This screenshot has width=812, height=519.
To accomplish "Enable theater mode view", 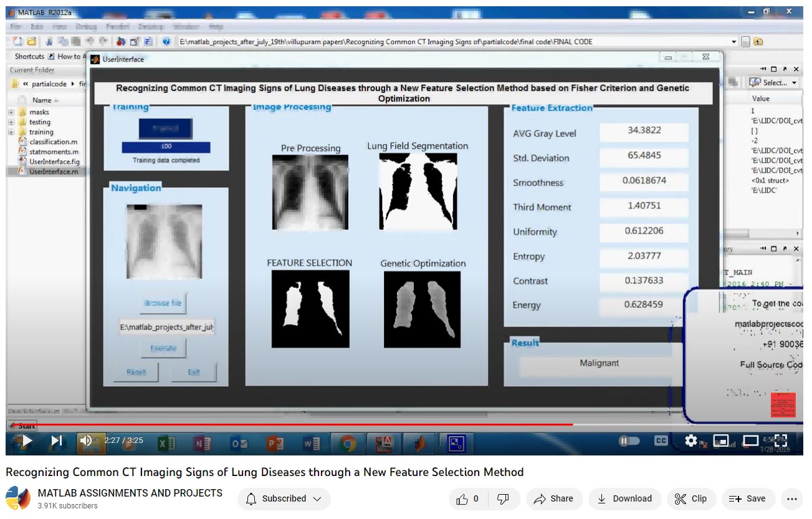I will coord(751,441).
